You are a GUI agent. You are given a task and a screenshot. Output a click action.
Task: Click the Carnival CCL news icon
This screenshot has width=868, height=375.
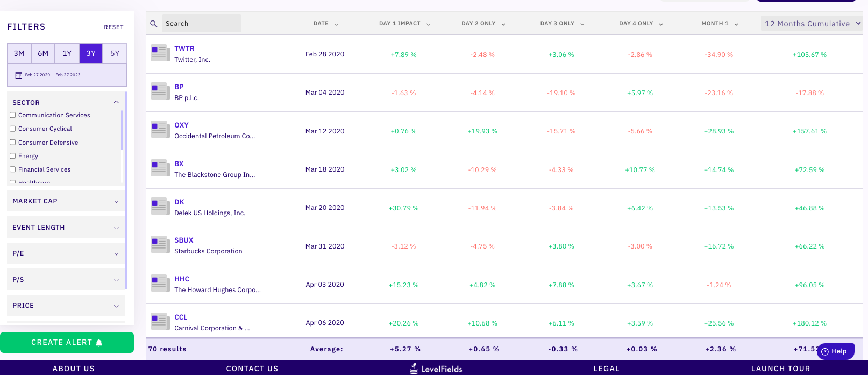(160, 321)
